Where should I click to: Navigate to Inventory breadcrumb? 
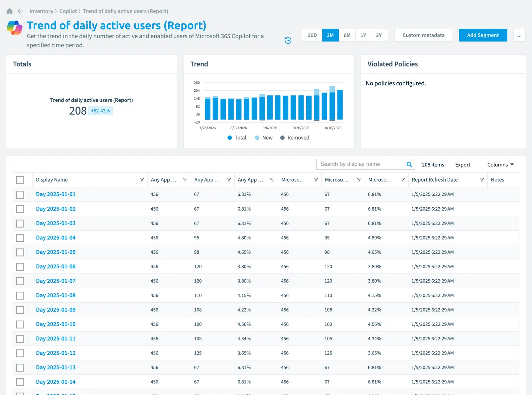[x=41, y=11]
